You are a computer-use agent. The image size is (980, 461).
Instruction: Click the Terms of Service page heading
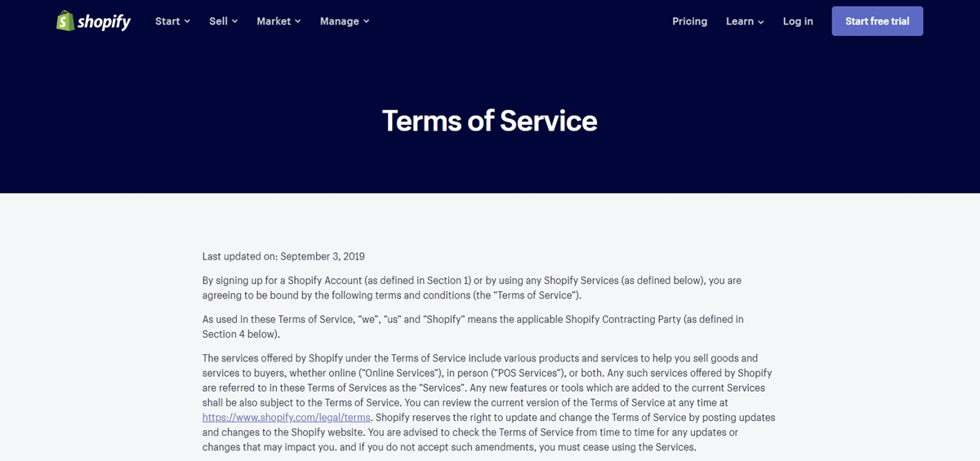click(490, 121)
